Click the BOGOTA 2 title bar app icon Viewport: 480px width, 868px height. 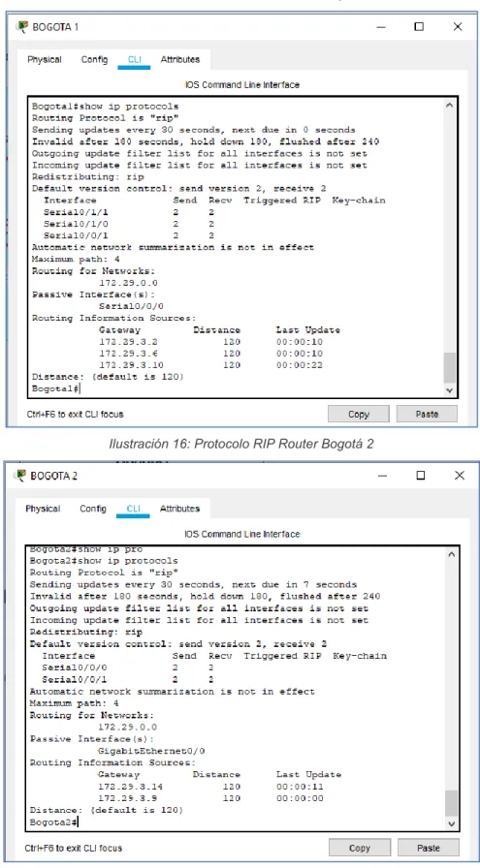[21, 475]
